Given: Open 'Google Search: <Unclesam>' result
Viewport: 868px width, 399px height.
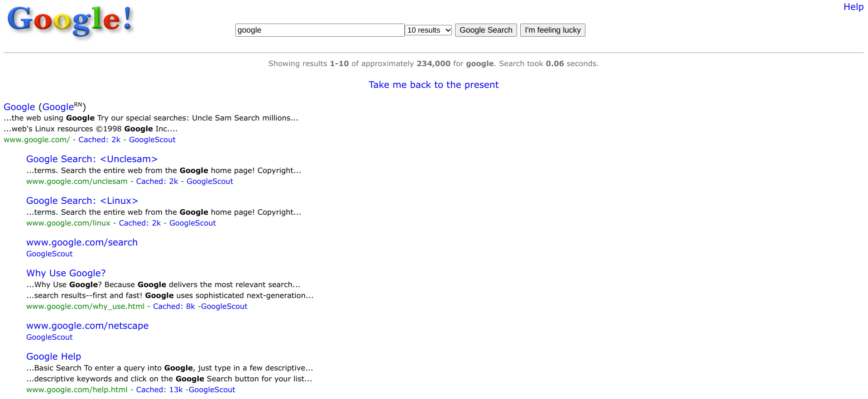Looking at the screenshot, I should [92, 159].
